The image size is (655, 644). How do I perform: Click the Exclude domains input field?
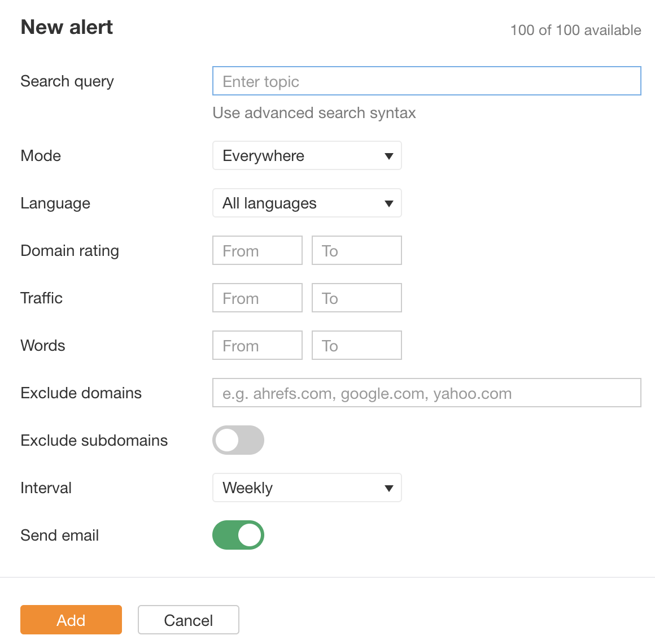coord(426,393)
